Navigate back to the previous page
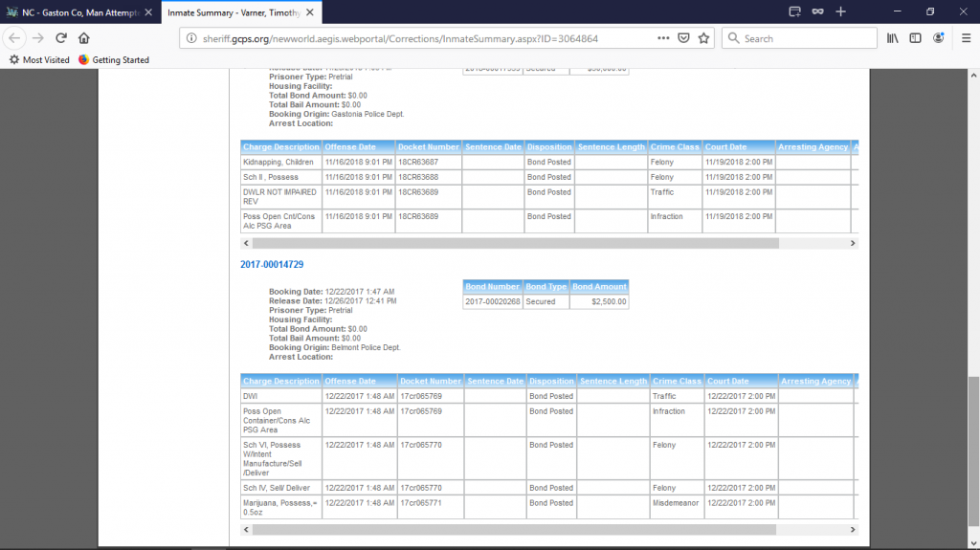The height and width of the screenshot is (550, 980). click(x=14, y=38)
